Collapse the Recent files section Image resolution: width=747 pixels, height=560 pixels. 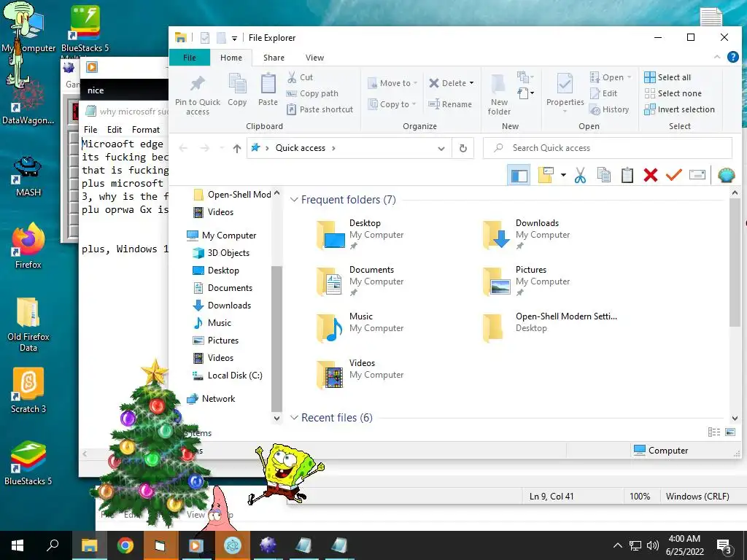[294, 418]
